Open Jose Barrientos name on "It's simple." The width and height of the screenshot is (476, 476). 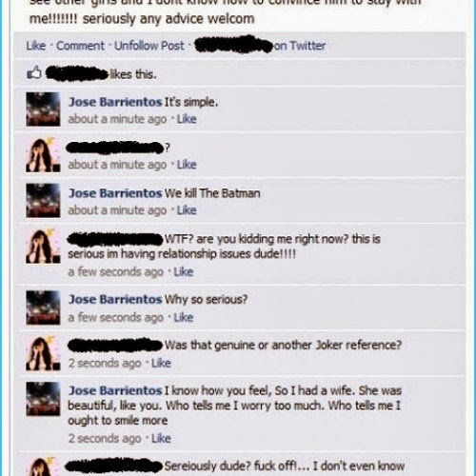point(115,102)
